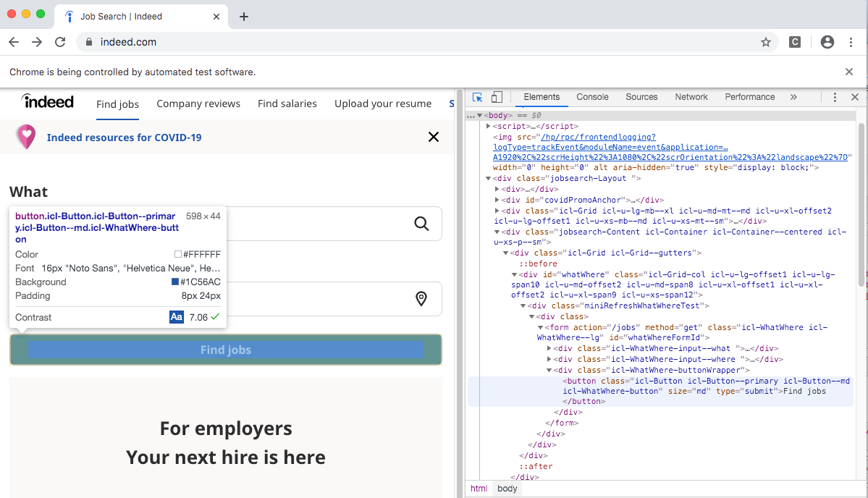868x498 pixels.
Task: Go back with the browser back arrow
Action: tap(14, 42)
